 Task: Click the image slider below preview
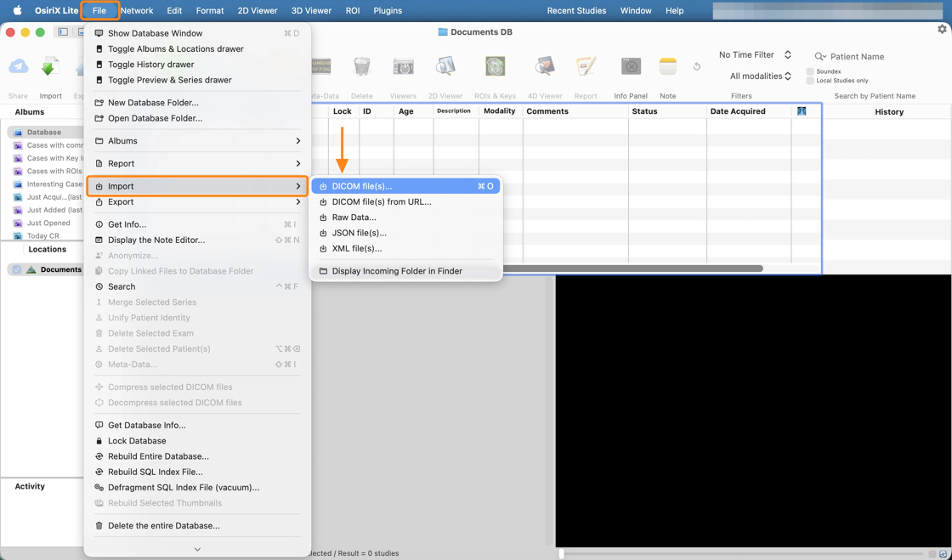point(740,554)
